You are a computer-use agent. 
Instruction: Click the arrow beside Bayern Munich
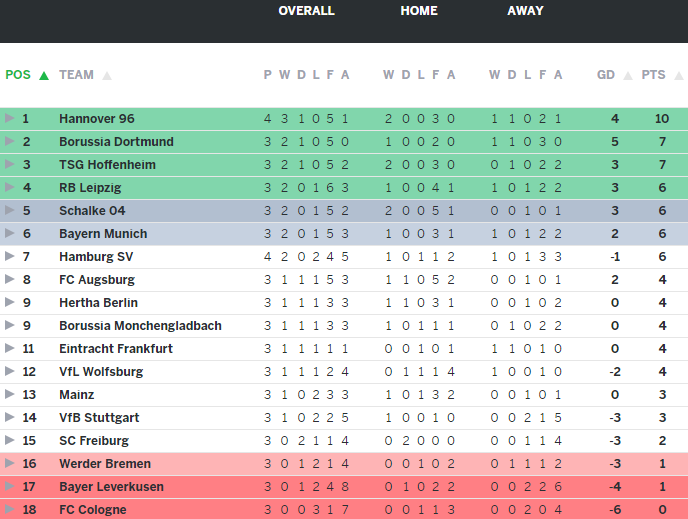point(10,234)
